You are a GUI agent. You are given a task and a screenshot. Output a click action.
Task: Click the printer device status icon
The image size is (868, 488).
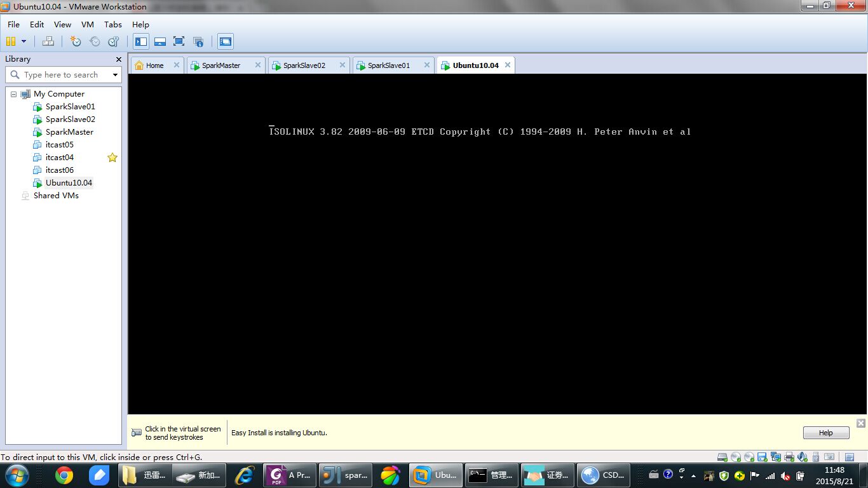pyautogui.click(x=789, y=457)
